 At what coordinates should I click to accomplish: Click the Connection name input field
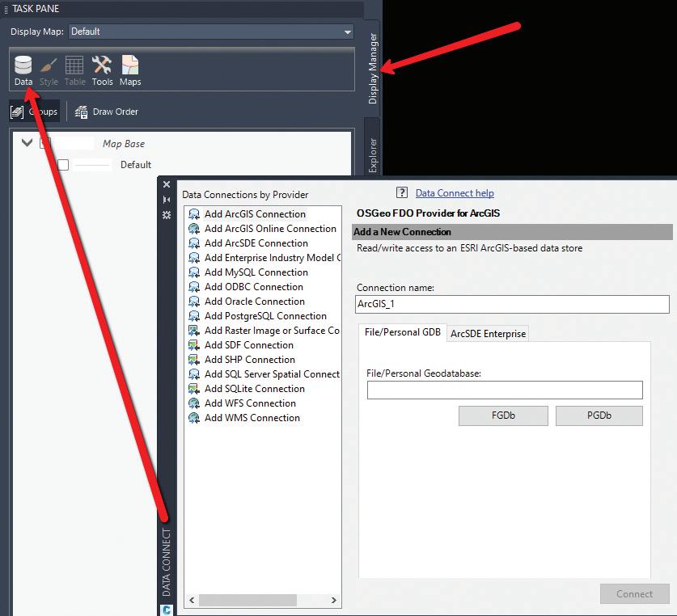pyautogui.click(x=513, y=304)
